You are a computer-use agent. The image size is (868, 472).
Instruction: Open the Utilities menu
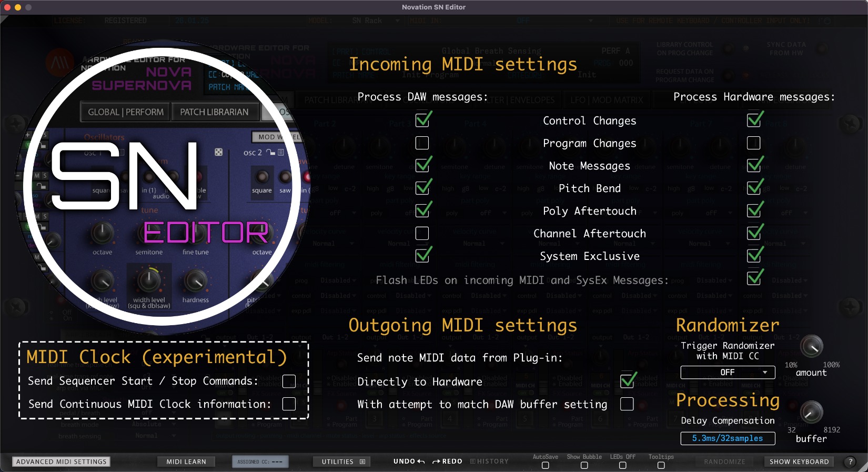click(x=342, y=461)
